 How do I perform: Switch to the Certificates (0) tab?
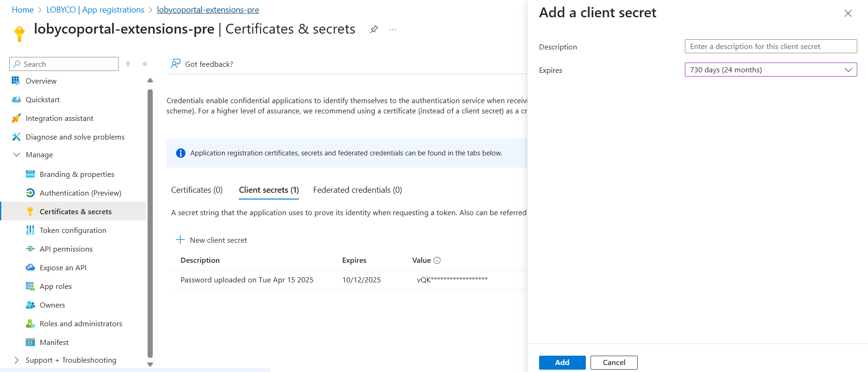[x=197, y=190]
